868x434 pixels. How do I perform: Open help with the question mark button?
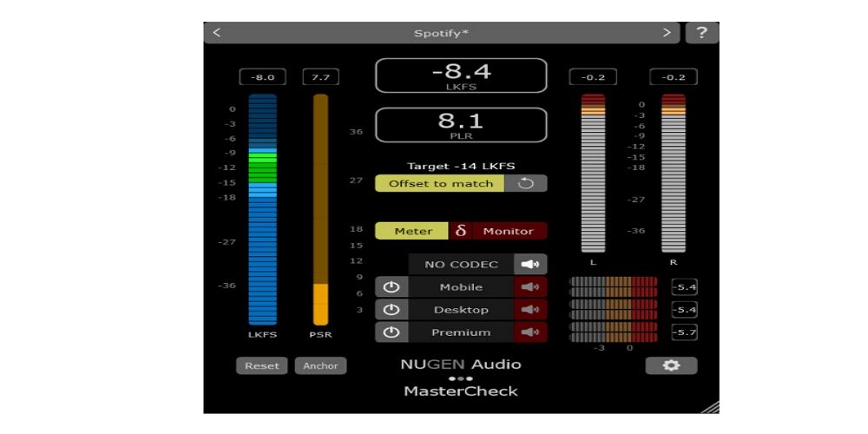[x=702, y=33]
